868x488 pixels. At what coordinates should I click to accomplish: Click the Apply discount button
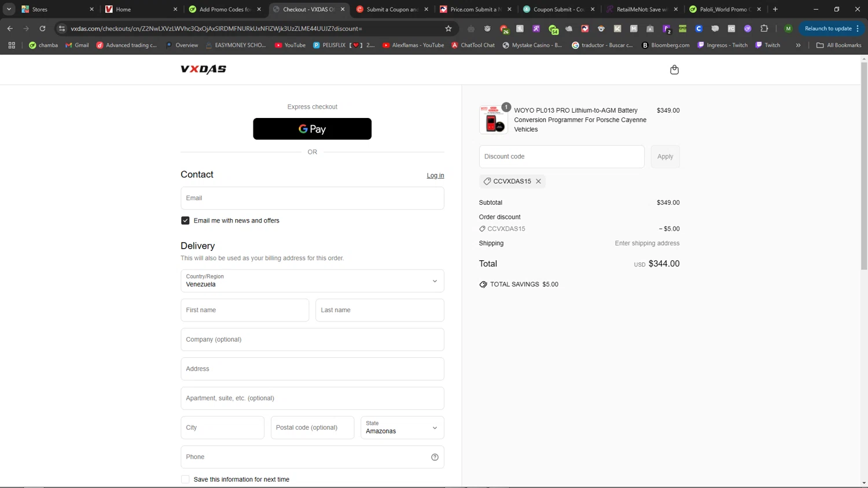[665, 157]
